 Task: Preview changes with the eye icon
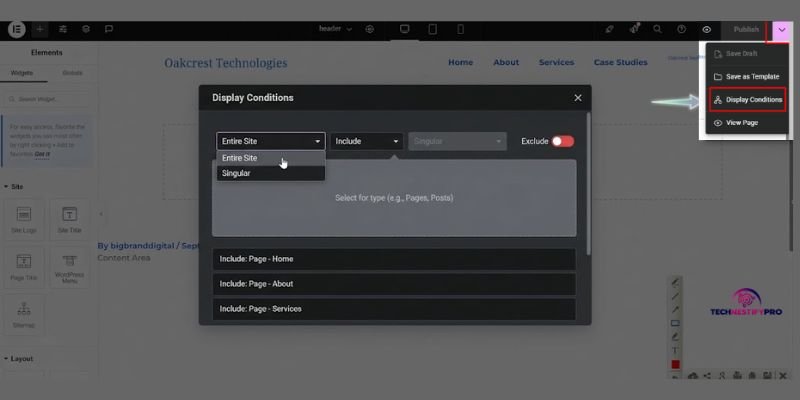click(x=707, y=30)
